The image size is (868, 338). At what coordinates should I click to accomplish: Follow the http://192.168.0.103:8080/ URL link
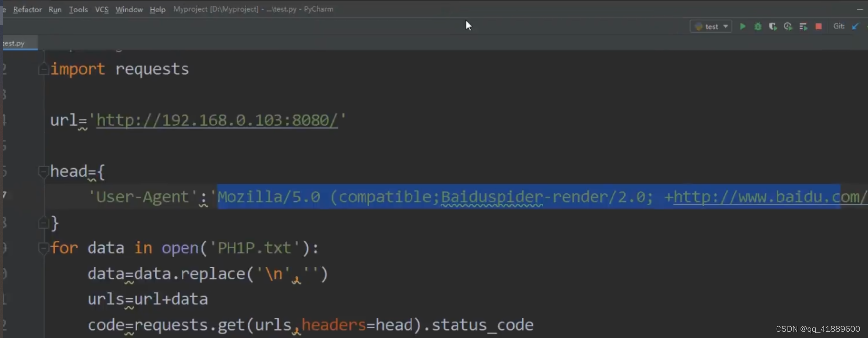pos(217,120)
